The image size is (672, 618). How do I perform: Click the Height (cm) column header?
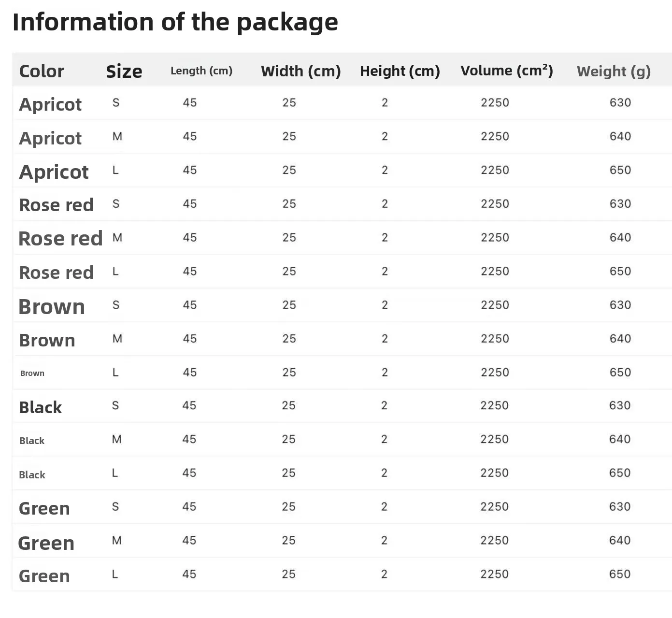point(400,72)
